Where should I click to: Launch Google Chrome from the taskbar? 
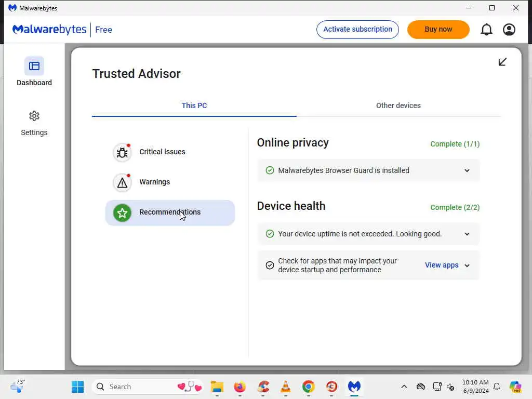coord(309,387)
